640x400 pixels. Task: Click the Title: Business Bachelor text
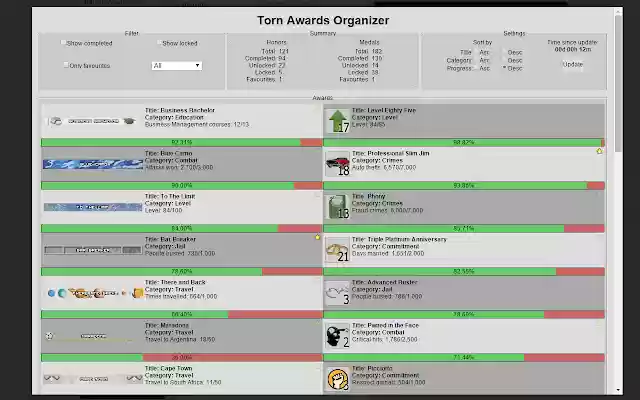180,110
